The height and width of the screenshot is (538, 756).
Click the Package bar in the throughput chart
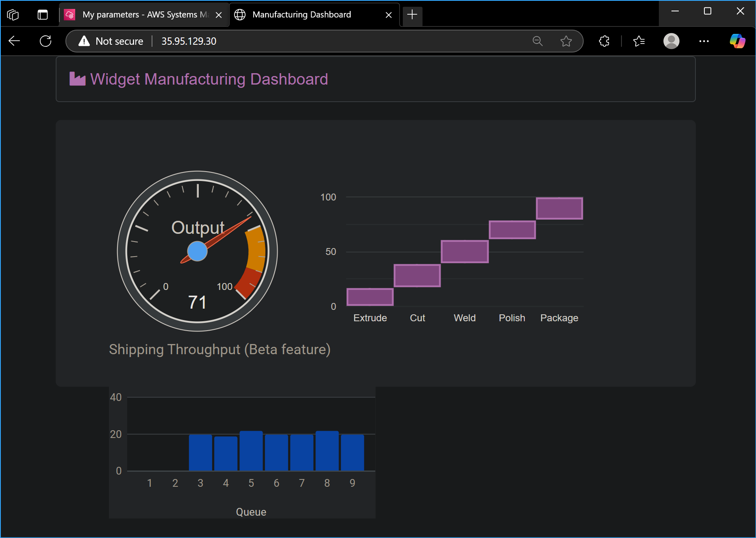pyautogui.click(x=559, y=208)
